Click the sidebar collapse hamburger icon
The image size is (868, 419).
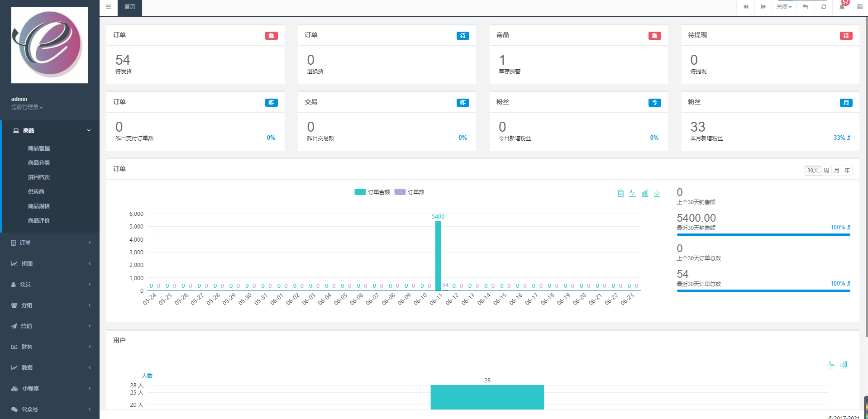[x=108, y=7]
